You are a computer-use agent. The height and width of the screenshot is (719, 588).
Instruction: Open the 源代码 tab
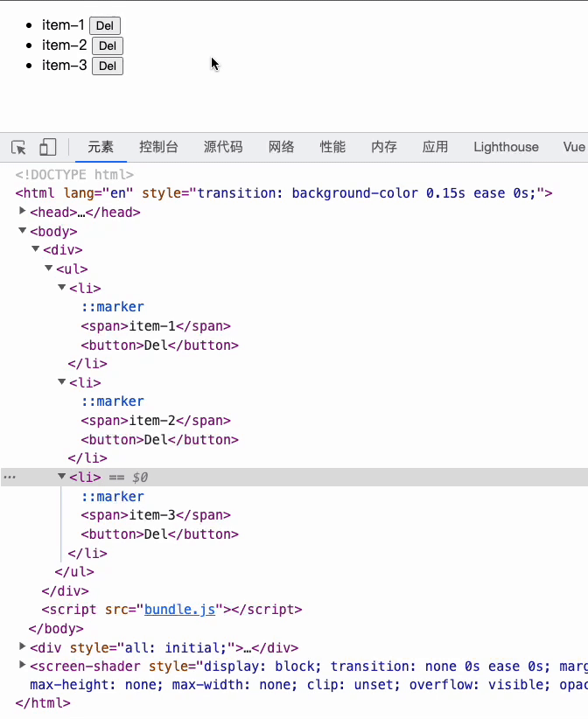223,147
